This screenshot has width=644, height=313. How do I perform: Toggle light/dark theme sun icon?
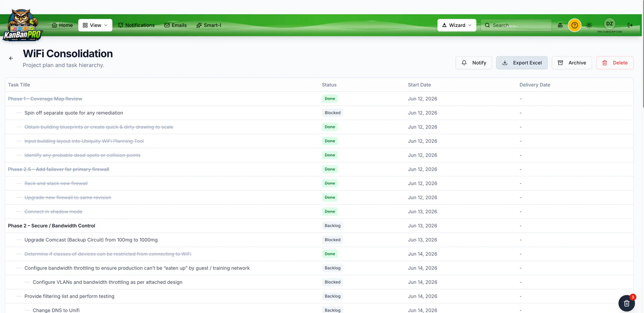pyautogui.click(x=589, y=25)
